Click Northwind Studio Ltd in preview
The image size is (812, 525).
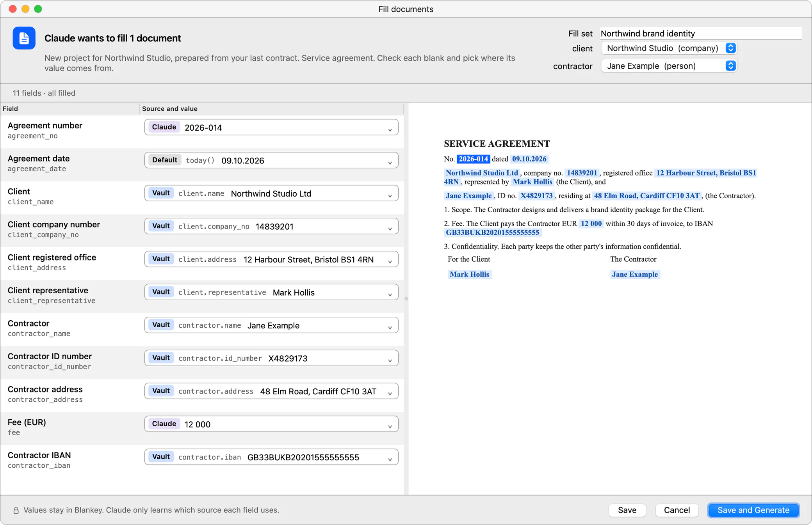482,173
